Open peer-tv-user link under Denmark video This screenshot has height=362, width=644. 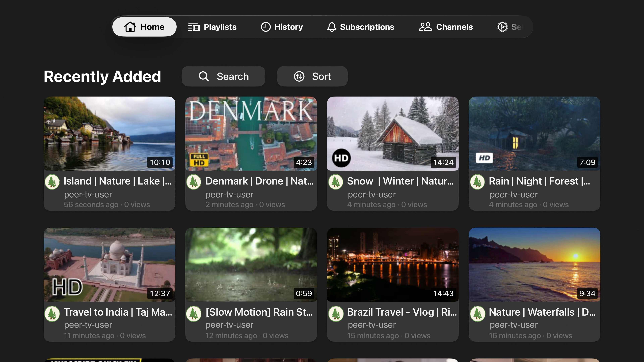point(229,194)
